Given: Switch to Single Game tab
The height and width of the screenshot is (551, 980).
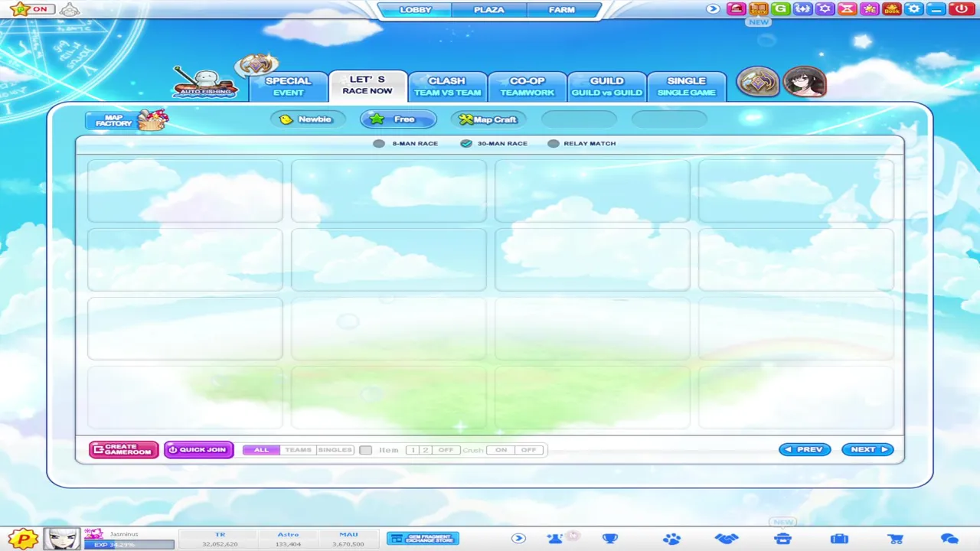Looking at the screenshot, I should [x=686, y=86].
